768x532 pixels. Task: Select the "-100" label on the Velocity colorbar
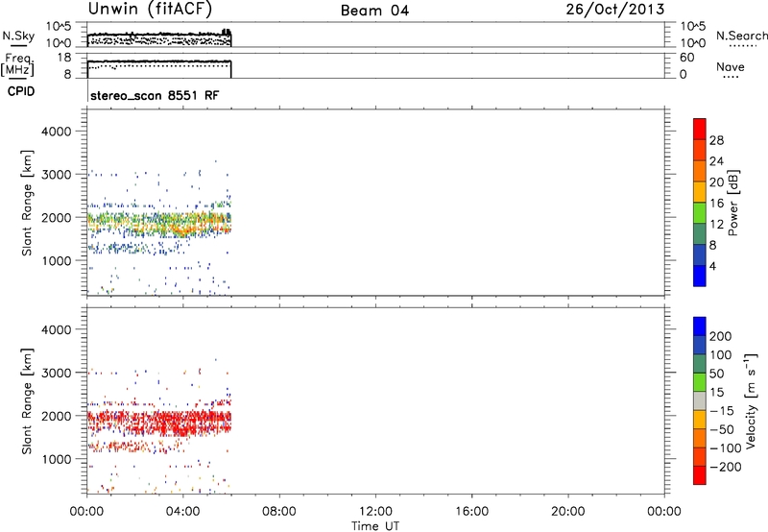coord(725,448)
